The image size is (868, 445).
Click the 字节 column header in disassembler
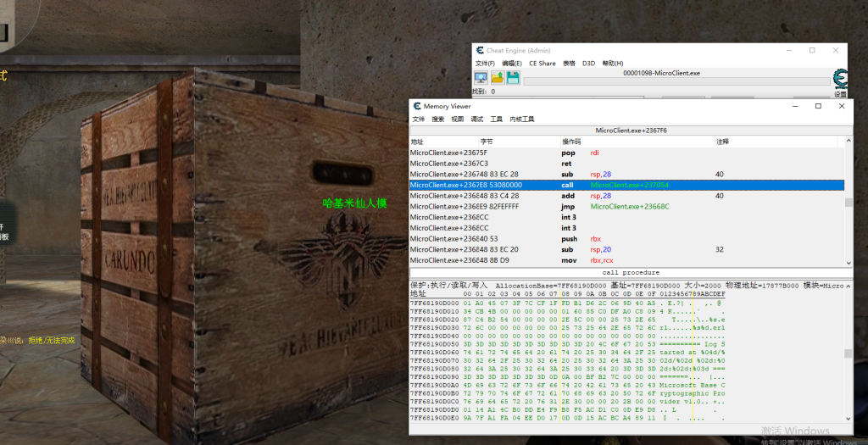click(520, 142)
